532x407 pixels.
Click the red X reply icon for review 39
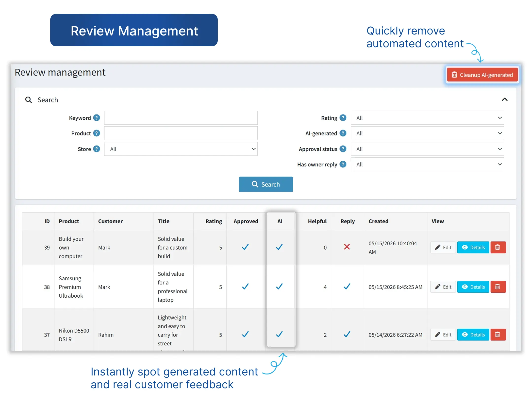coord(347,247)
